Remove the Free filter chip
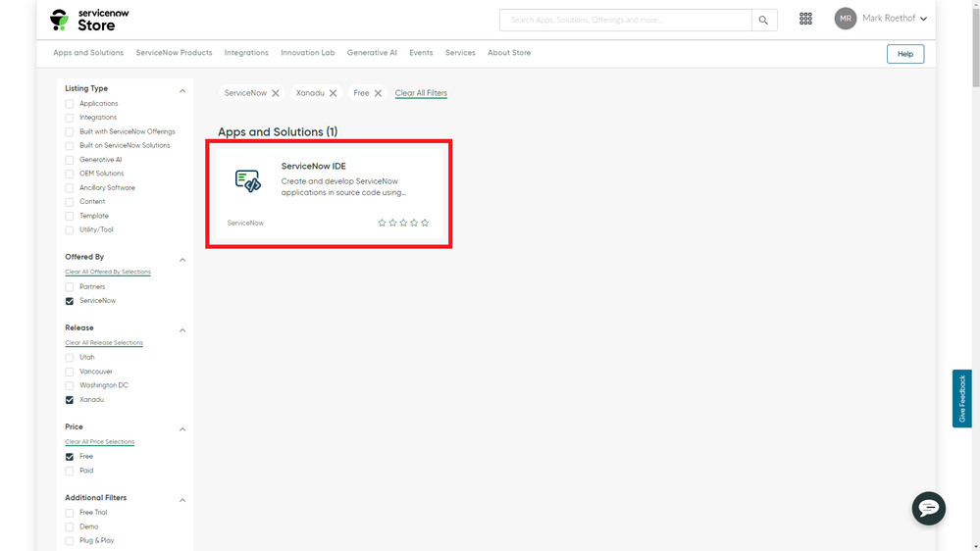Screen dimensions: 980x551 378,93
